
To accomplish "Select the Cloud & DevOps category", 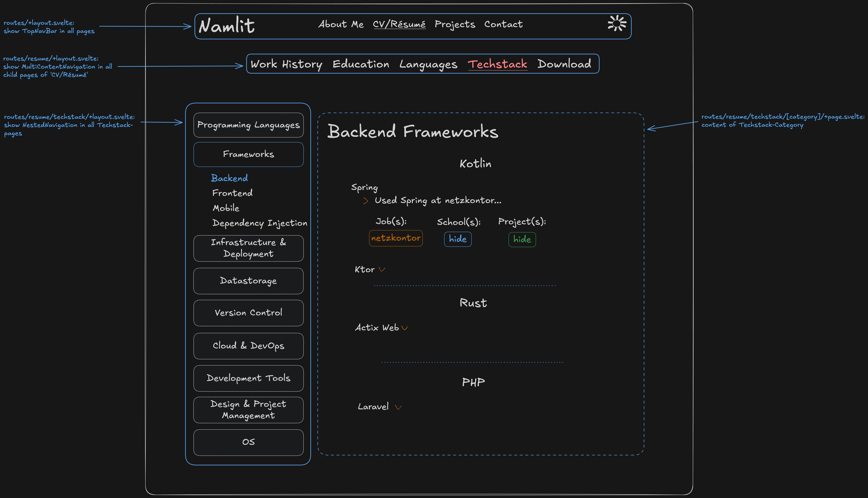I will point(248,346).
